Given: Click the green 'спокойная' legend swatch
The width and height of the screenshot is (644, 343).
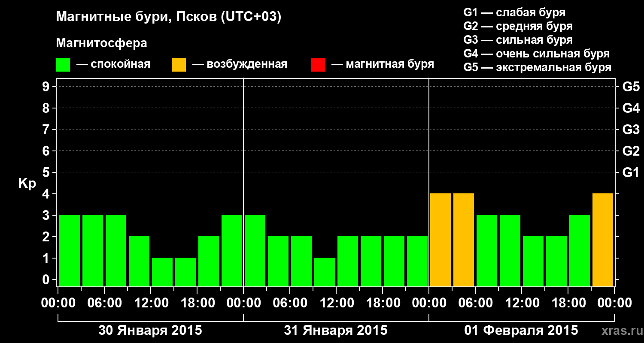Looking at the screenshot, I should pos(63,65).
